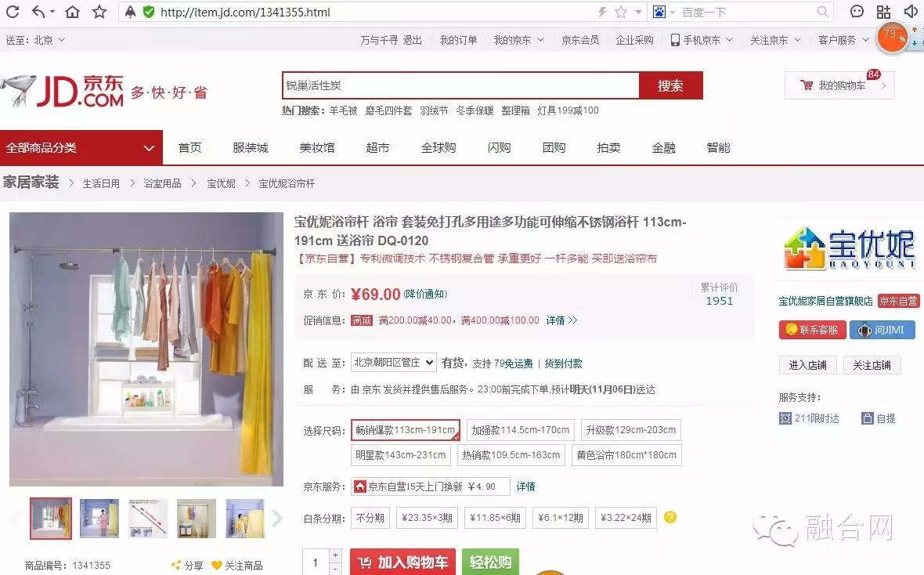This screenshot has width=924, height=575.
Task: Open the browser home page icon
Action: tap(73, 12)
